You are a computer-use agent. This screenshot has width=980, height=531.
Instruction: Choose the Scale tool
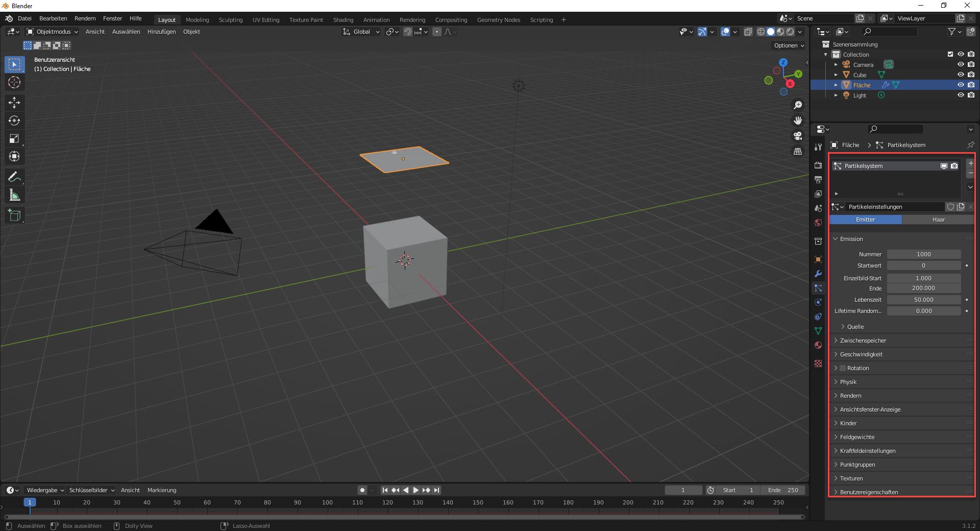[14, 138]
